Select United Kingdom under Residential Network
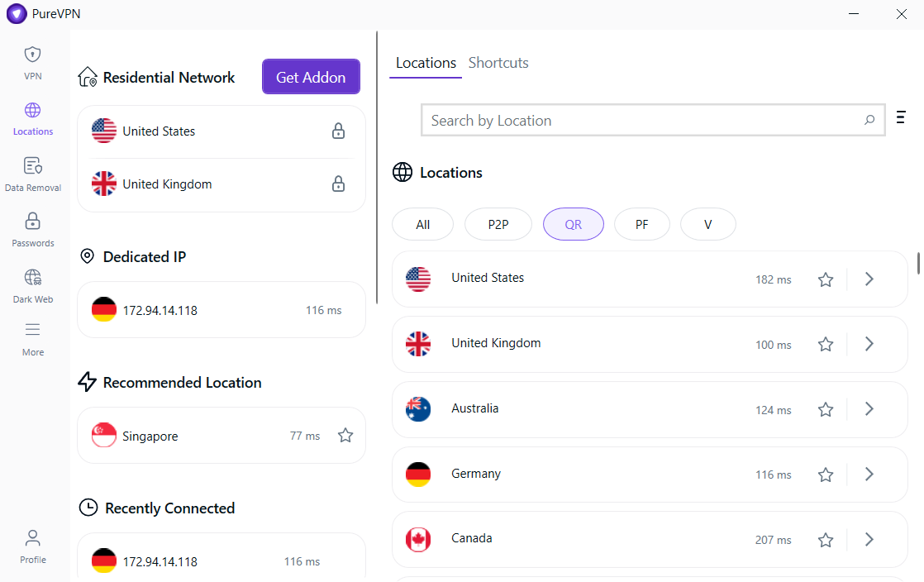 [221, 184]
